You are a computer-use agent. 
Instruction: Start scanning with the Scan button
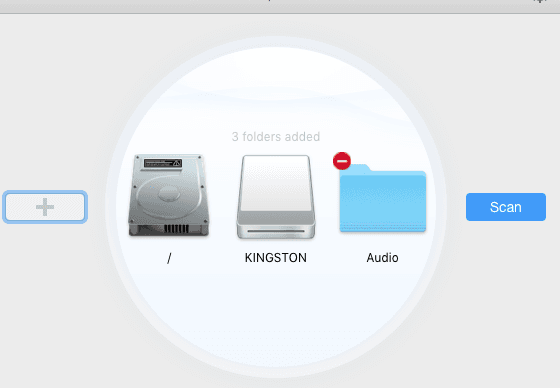(x=506, y=207)
